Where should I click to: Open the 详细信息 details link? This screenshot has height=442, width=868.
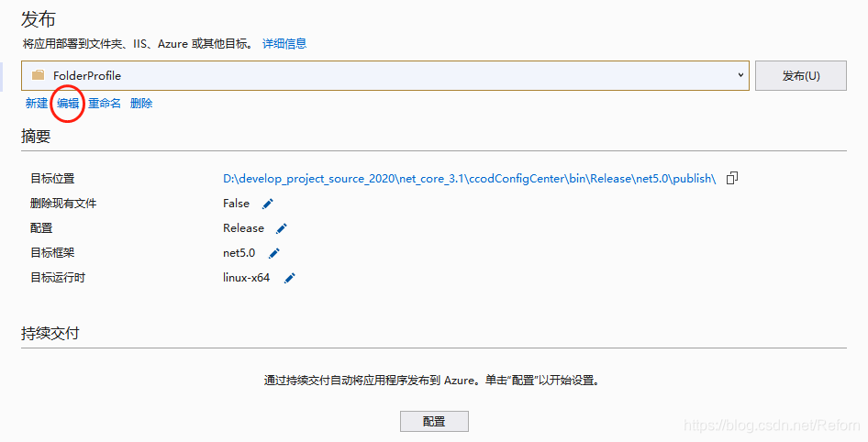click(x=284, y=44)
